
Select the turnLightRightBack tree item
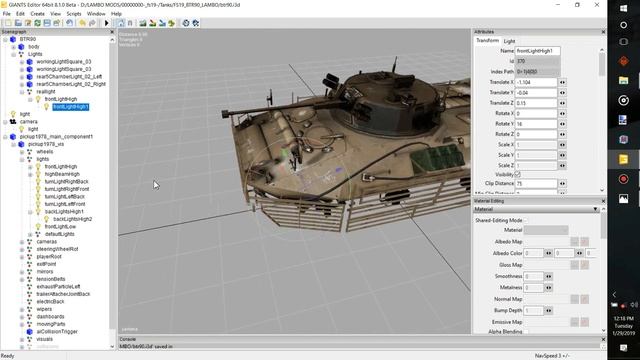[x=67, y=182]
